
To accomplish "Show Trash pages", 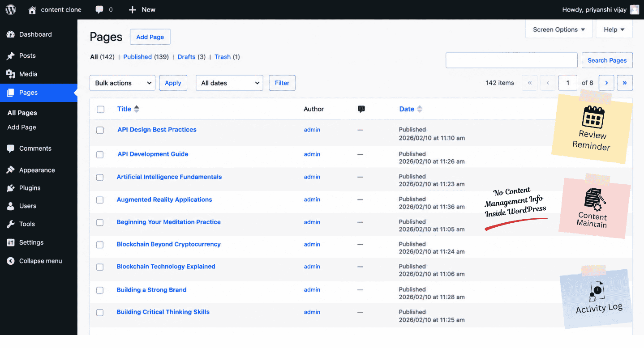I will pos(223,57).
